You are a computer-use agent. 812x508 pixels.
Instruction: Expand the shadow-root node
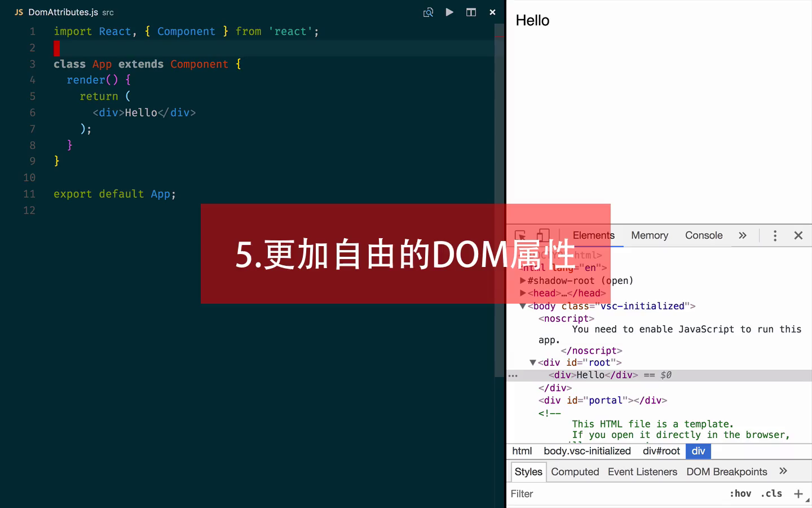click(x=523, y=281)
